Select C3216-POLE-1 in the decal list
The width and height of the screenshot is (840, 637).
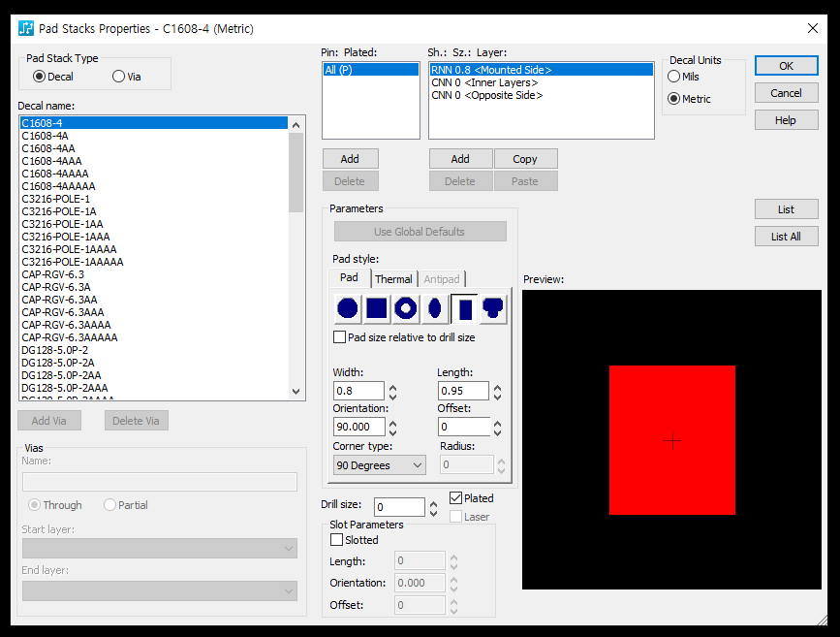click(56, 199)
